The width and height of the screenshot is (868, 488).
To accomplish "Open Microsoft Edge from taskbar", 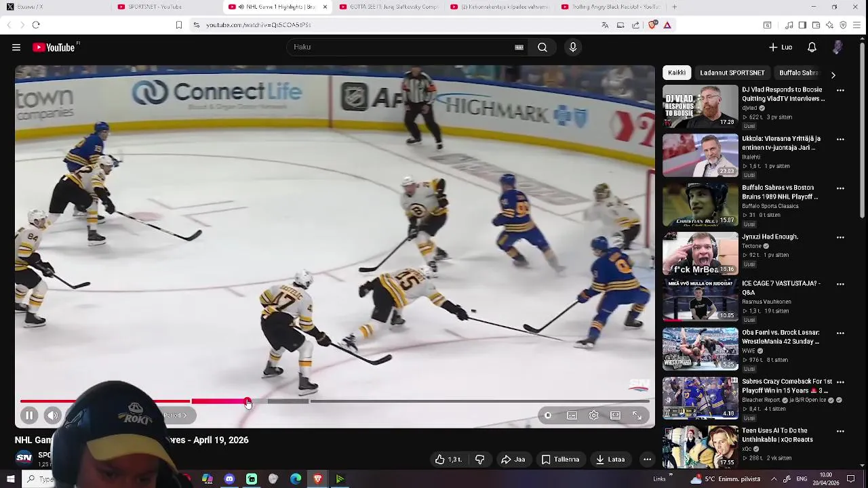I will [296, 479].
